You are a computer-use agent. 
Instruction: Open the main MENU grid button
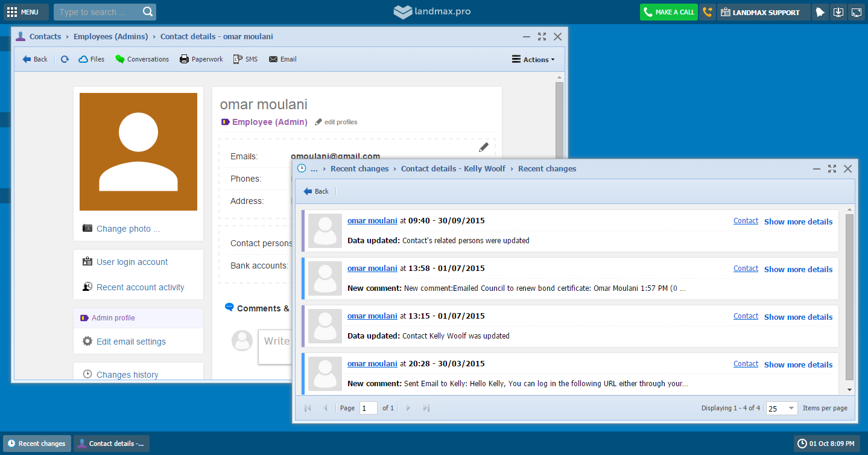point(23,12)
